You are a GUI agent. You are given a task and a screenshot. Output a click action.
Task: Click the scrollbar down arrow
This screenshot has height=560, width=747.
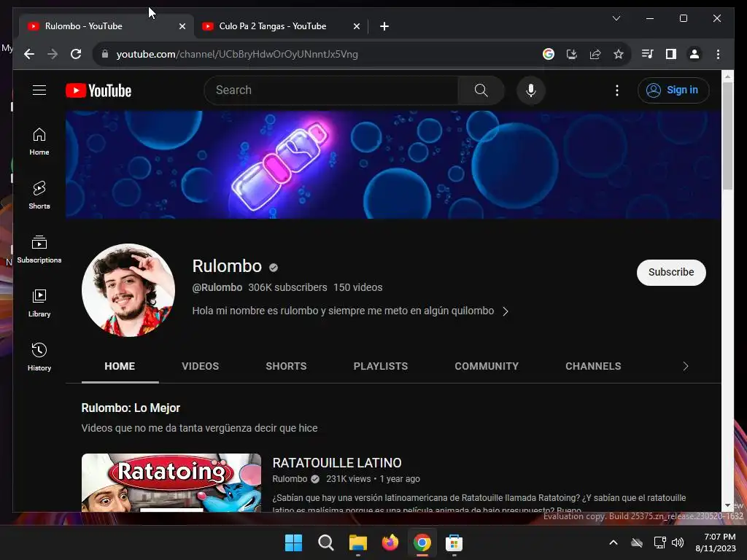727,505
